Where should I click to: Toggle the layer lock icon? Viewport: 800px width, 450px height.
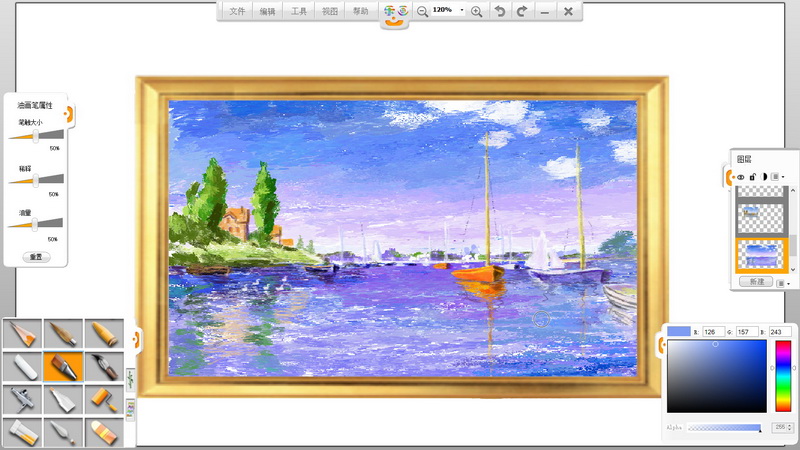pos(752,177)
